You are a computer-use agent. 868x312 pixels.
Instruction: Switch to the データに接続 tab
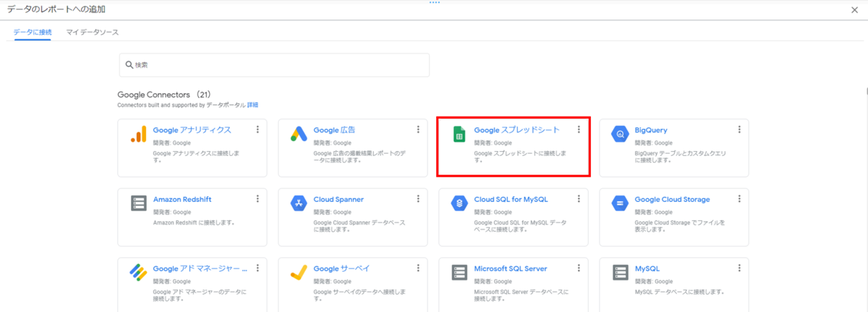click(33, 33)
